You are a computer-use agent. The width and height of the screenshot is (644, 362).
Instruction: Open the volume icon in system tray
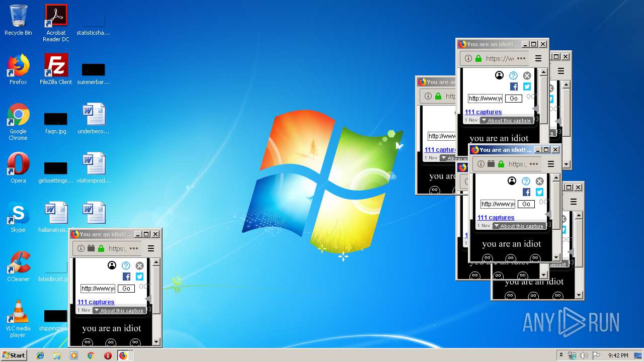[584, 355]
